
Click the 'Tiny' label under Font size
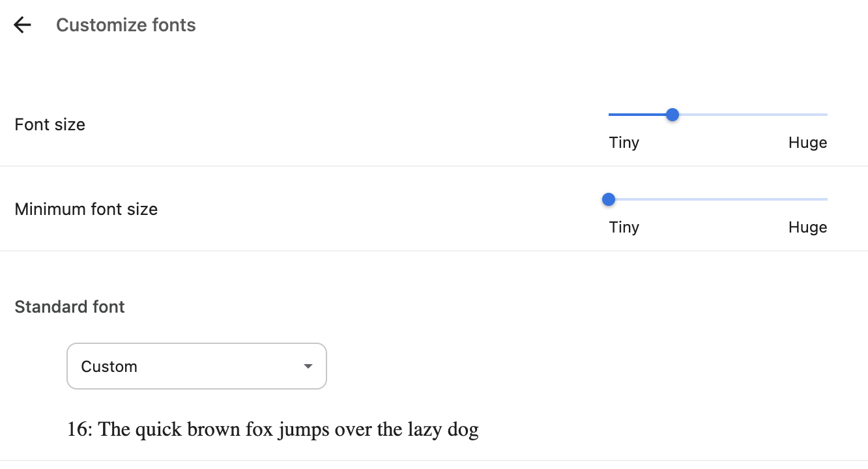[624, 143]
